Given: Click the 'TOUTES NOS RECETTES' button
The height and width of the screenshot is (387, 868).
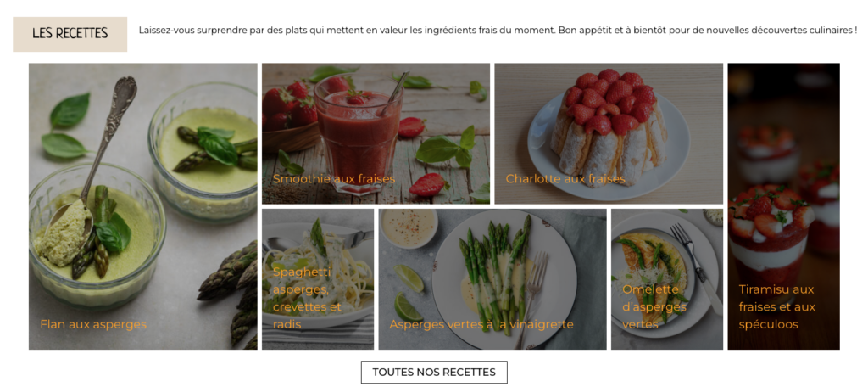Looking at the screenshot, I should 434,372.
